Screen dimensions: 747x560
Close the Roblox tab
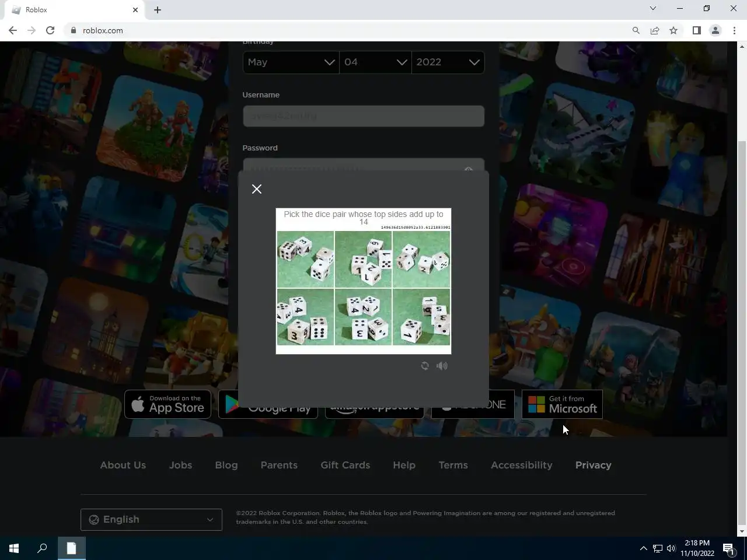135,10
